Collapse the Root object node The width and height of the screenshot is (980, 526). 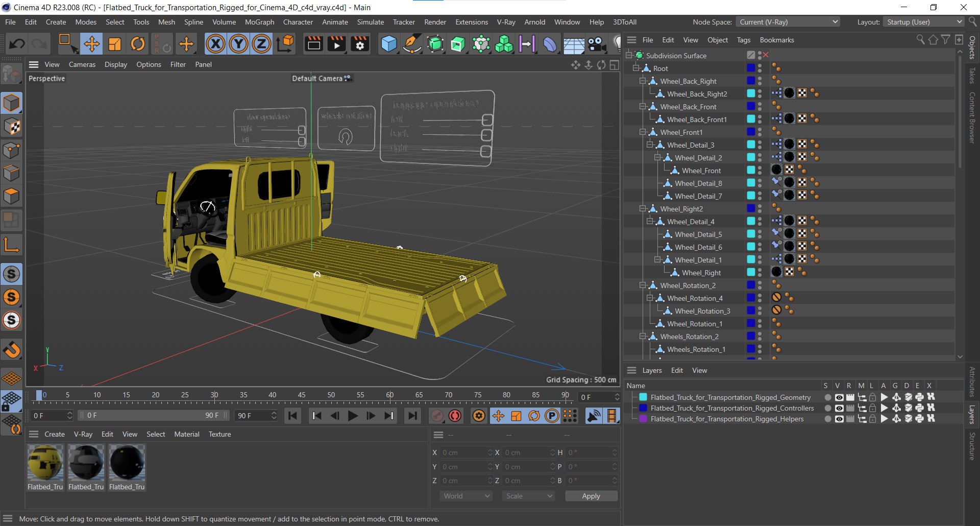[636, 68]
